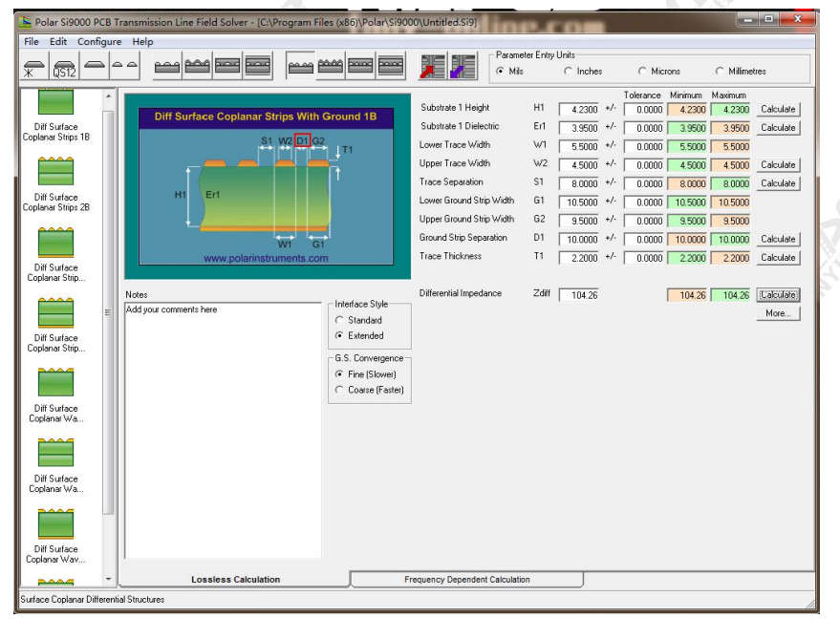Select Microns parameter entry units
This screenshot has height=639, width=840.
pyautogui.click(x=659, y=72)
